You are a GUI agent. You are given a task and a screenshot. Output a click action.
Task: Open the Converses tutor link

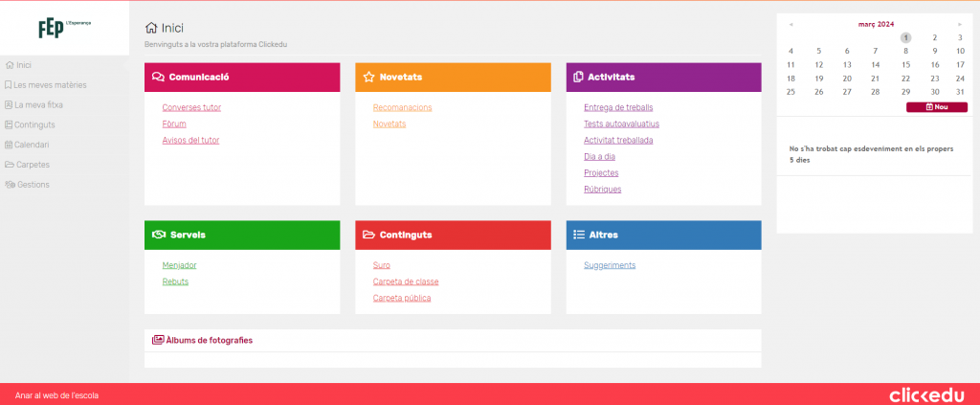[191, 108]
